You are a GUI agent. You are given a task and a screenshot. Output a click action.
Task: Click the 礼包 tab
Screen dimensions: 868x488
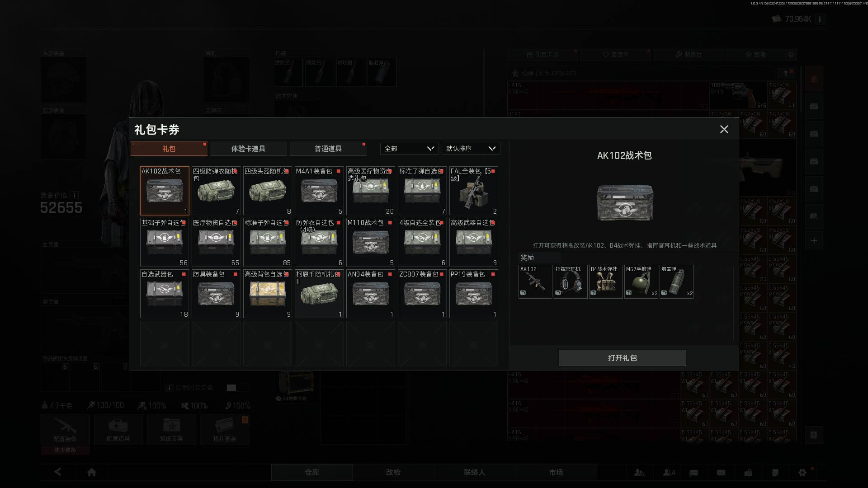tap(169, 149)
